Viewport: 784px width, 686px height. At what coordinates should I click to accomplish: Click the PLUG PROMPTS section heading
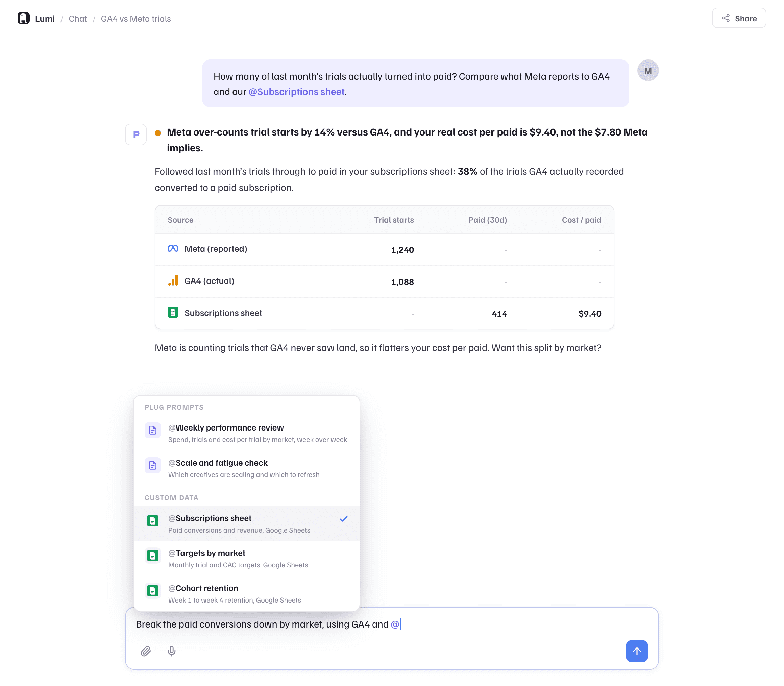[174, 407]
